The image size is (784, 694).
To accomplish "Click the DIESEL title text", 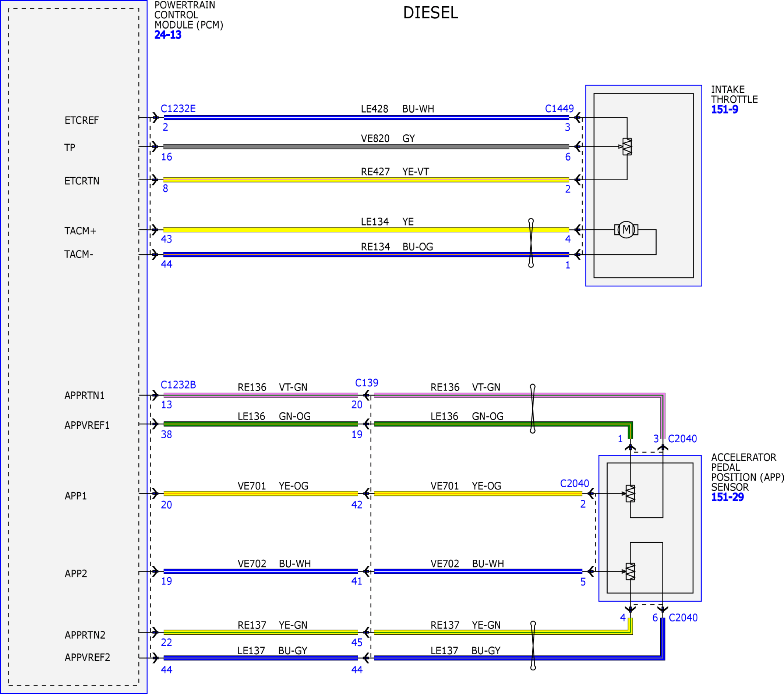I will point(430,13).
